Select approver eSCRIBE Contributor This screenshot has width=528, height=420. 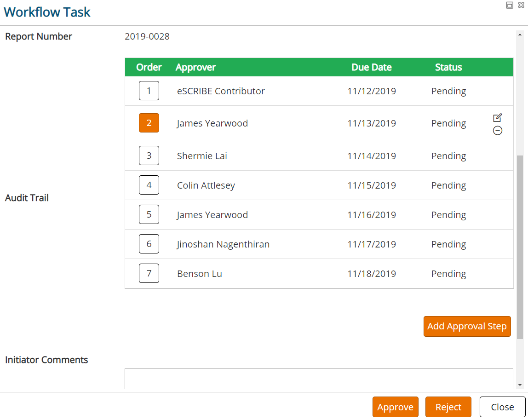tap(221, 91)
